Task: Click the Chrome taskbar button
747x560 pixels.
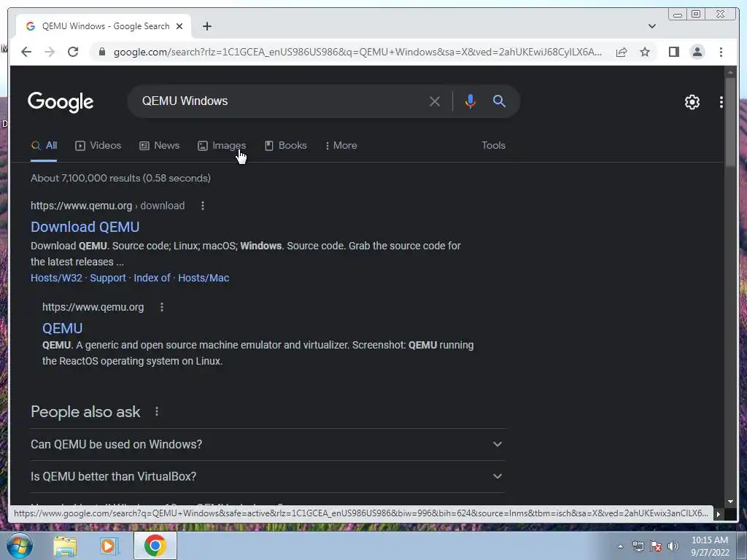Action: click(155, 545)
